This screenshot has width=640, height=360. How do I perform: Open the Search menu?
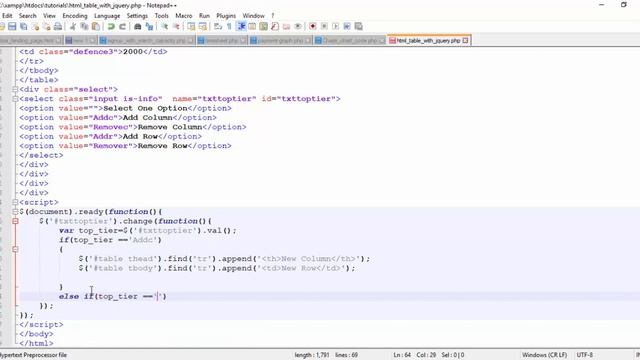coord(27,16)
